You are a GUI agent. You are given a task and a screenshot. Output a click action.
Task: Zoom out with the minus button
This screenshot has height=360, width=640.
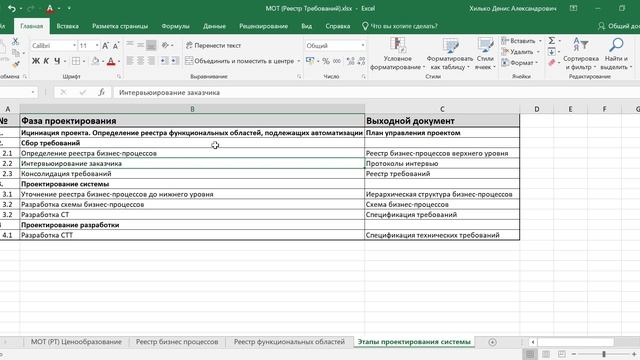(x=573, y=354)
